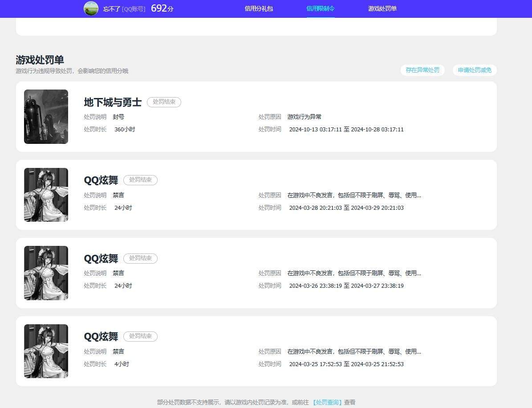Click the QQ炫舞 title on the 2024-03-26 card
The height and width of the screenshot is (408, 532).
pos(101,259)
